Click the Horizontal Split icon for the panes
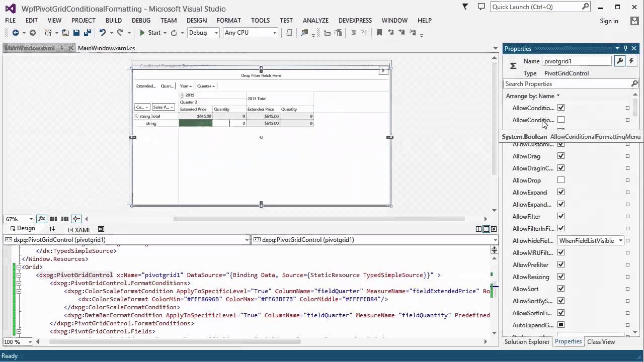The width and height of the screenshot is (644, 362). click(486, 229)
